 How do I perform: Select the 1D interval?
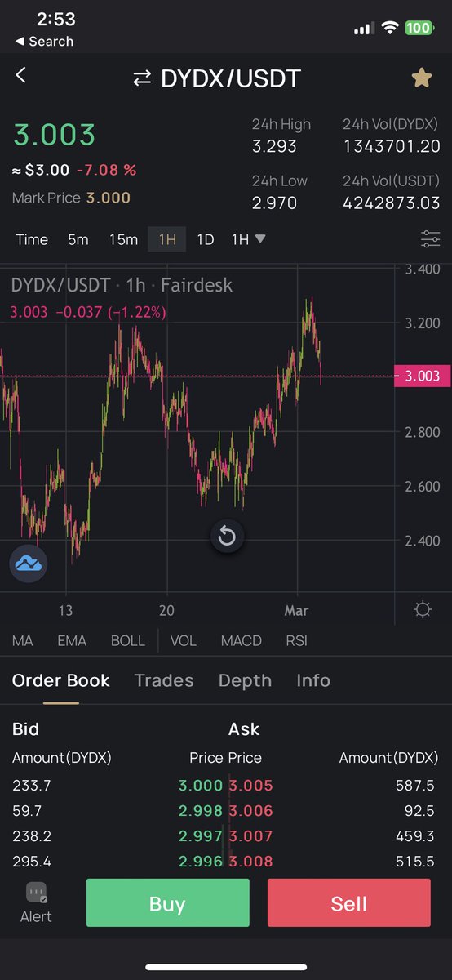pos(206,239)
